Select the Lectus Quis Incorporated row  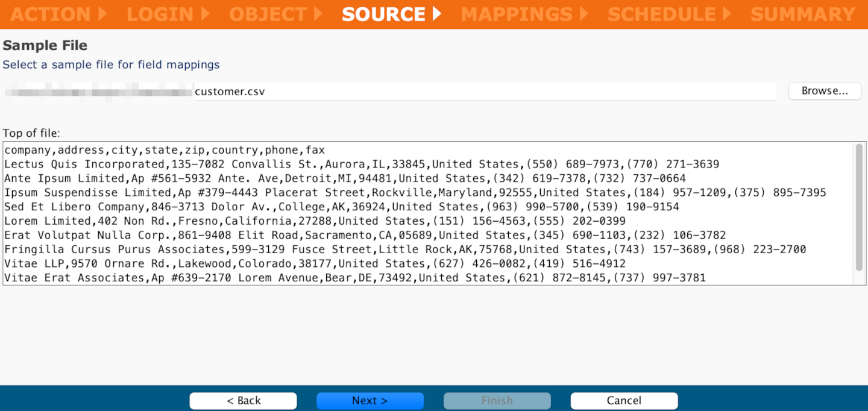(x=362, y=165)
